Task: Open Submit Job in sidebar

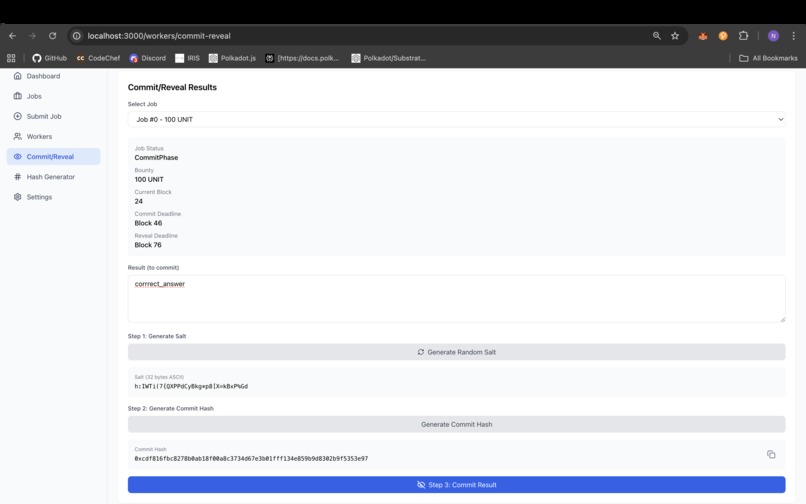Action: [x=53, y=116]
